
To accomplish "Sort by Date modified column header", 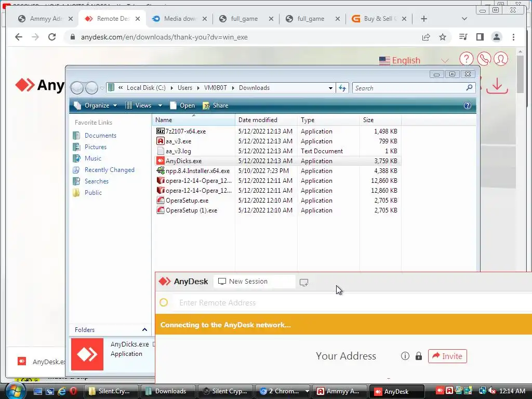I will pyautogui.click(x=266, y=120).
